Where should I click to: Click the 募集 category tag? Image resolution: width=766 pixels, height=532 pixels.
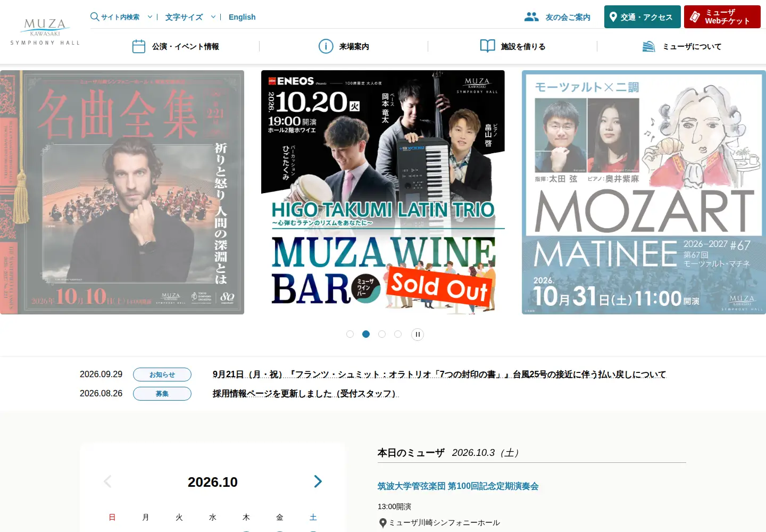click(162, 394)
